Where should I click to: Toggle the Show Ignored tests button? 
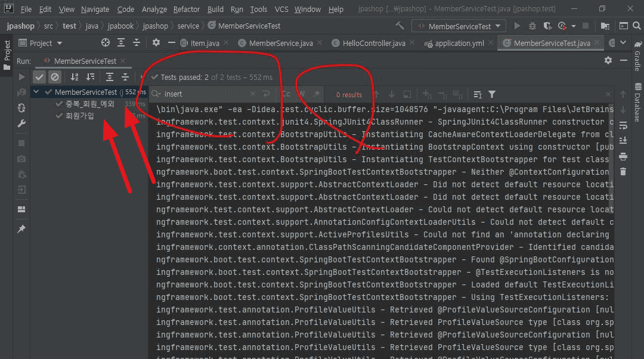tap(55, 77)
